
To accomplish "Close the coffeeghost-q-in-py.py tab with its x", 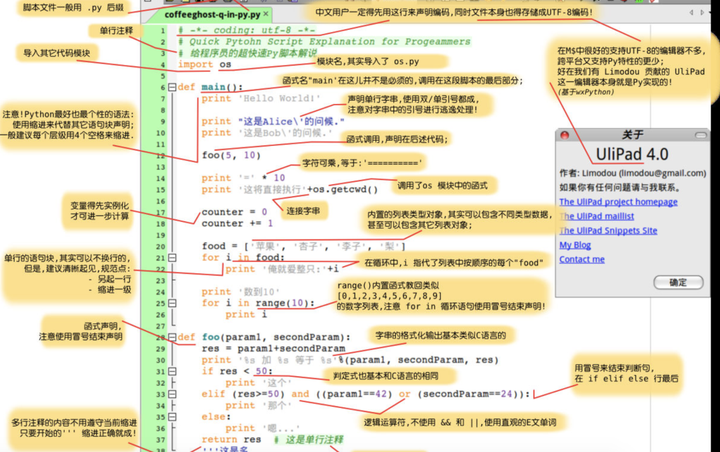I will pos(265,14).
